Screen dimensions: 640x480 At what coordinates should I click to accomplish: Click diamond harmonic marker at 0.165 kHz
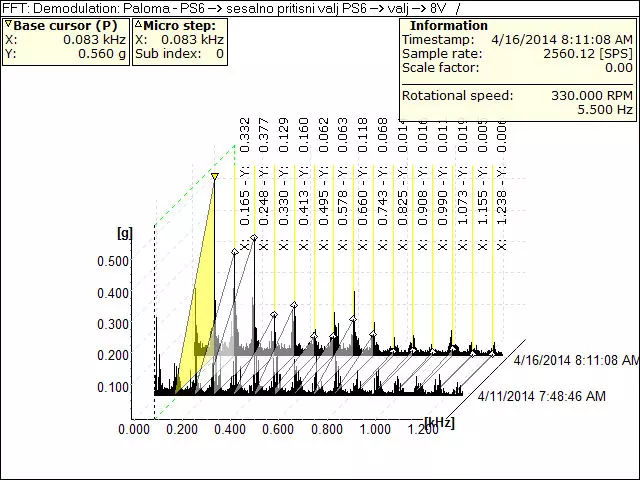(x=235, y=252)
